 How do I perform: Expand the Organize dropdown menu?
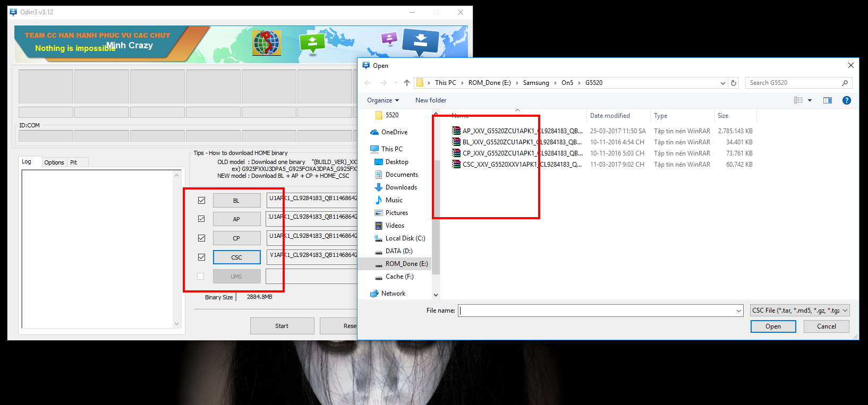382,100
